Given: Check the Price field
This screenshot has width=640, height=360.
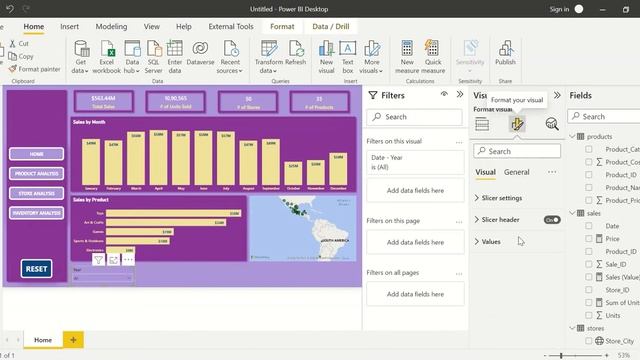Looking at the screenshot, I should click(x=589, y=238).
